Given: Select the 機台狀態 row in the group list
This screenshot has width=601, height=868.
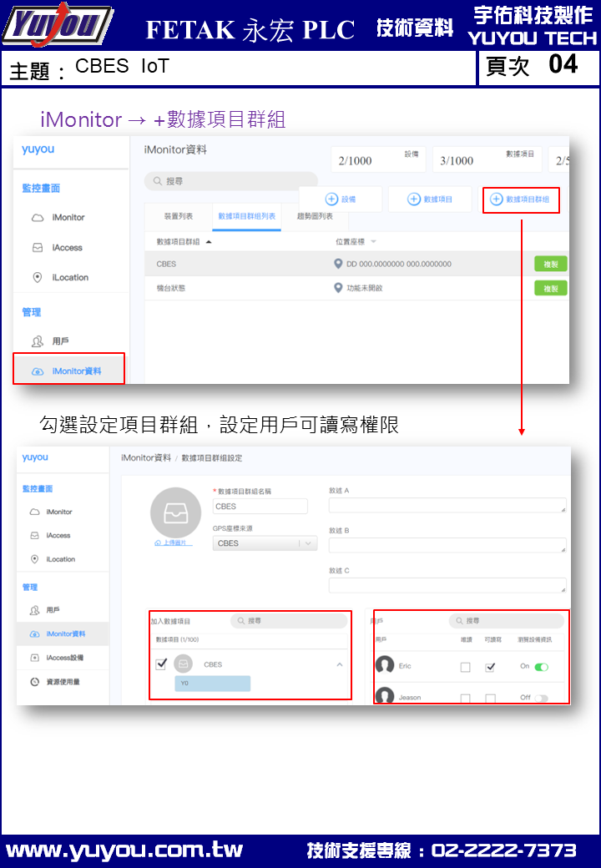Looking at the screenshot, I should [x=356, y=288].
